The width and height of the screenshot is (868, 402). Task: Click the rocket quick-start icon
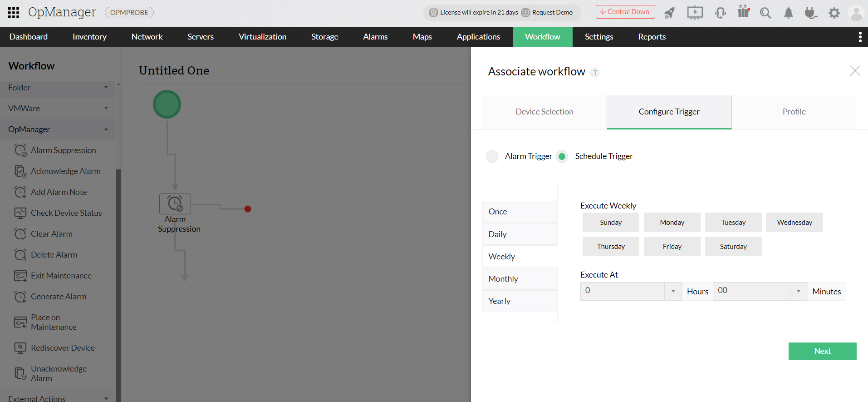(670, 13)
